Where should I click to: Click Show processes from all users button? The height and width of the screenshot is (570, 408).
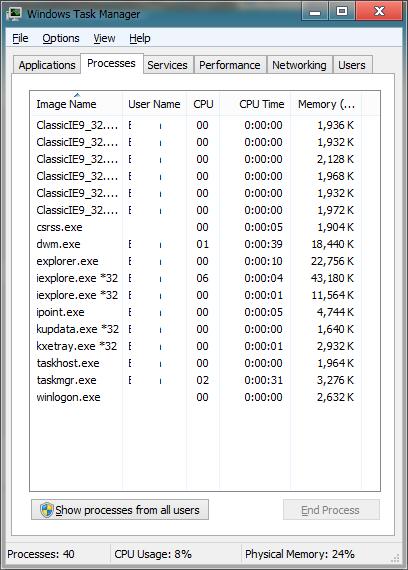[120, 510]
